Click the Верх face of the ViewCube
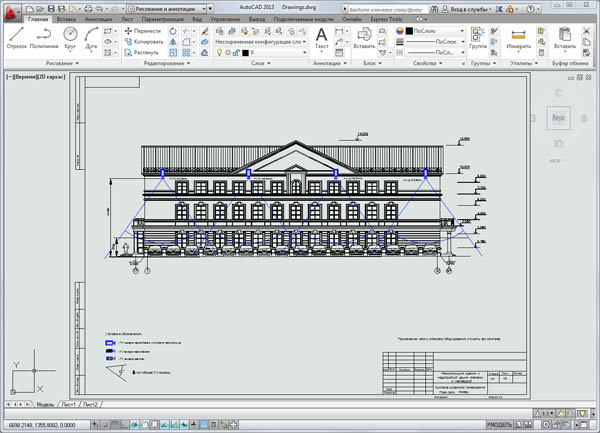 point(558,118)
